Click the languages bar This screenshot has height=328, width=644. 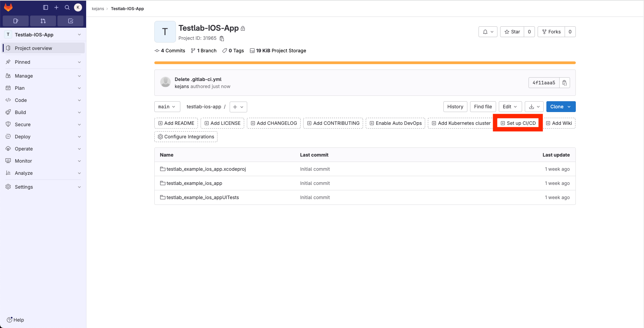coord(365,63)
